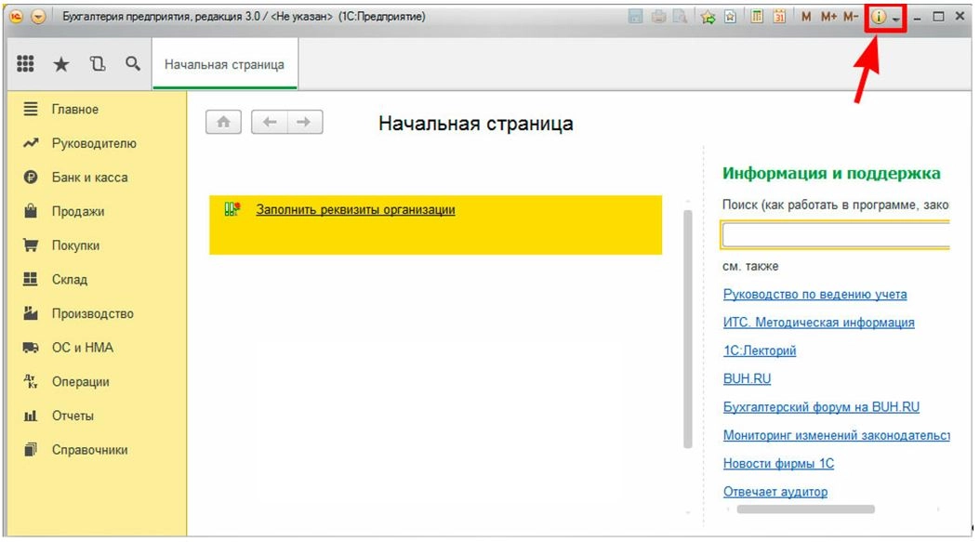
Task: Open the Calculator icon
Action: pos(757,18)
